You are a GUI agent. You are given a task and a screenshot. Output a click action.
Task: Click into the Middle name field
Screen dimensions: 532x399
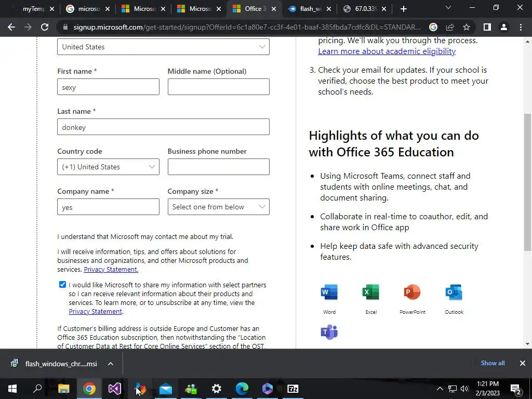219,87
